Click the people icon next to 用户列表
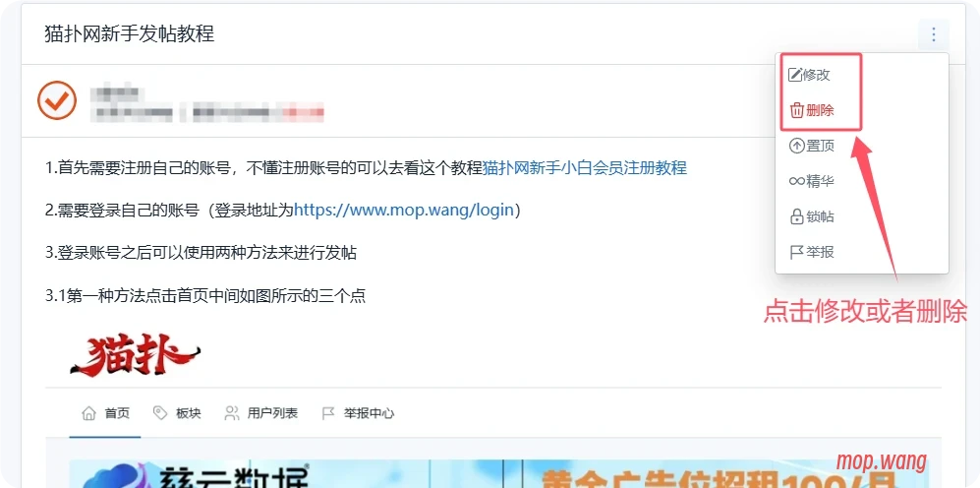The image size is (980, 488). pyautogui.click(x=232, y=413)
